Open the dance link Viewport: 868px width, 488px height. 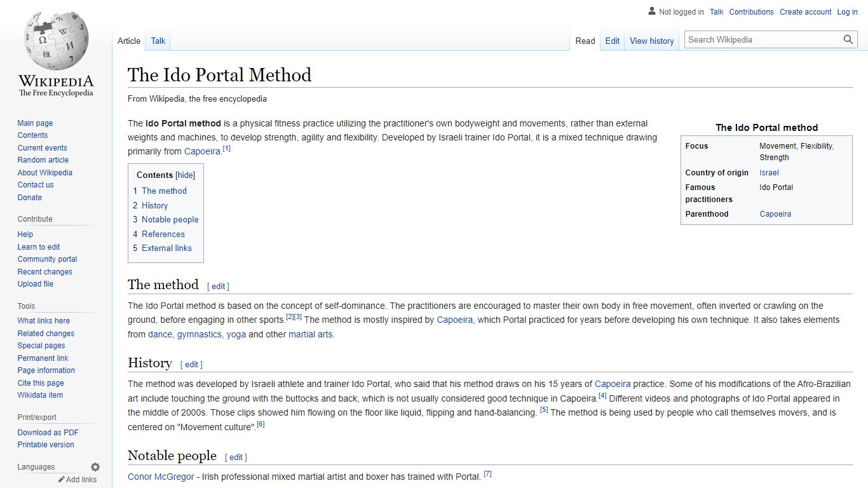pos(160,334)
